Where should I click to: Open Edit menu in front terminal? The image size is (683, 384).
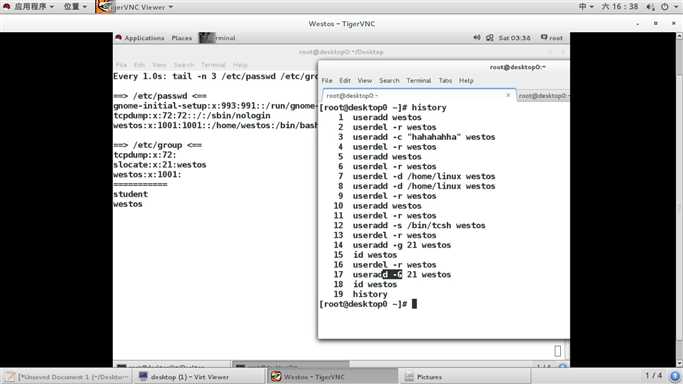tap(345, 81)
